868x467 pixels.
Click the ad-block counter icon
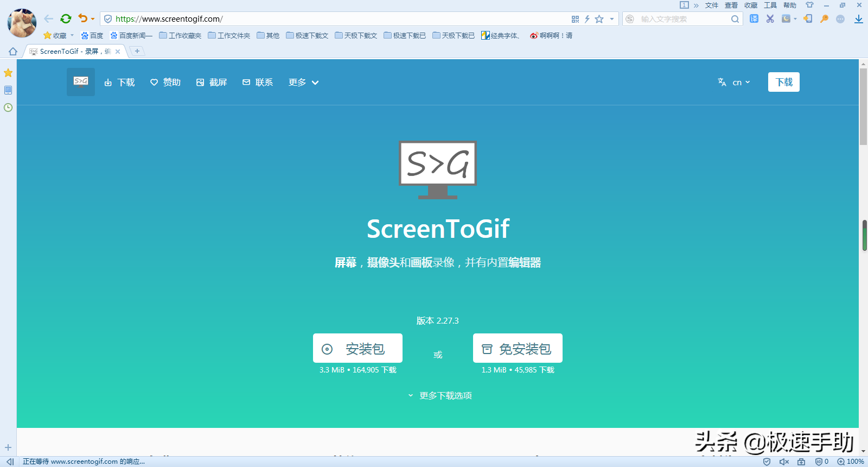(822, 462)
